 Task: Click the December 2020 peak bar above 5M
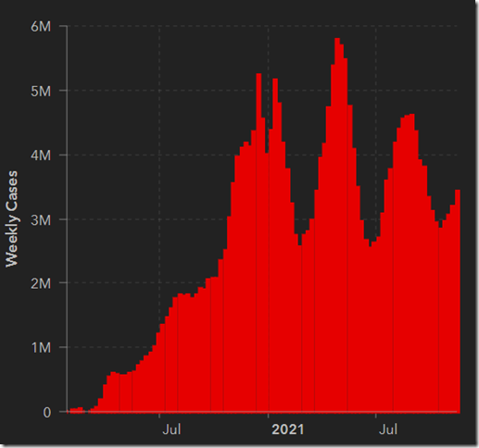click(258, 243)
